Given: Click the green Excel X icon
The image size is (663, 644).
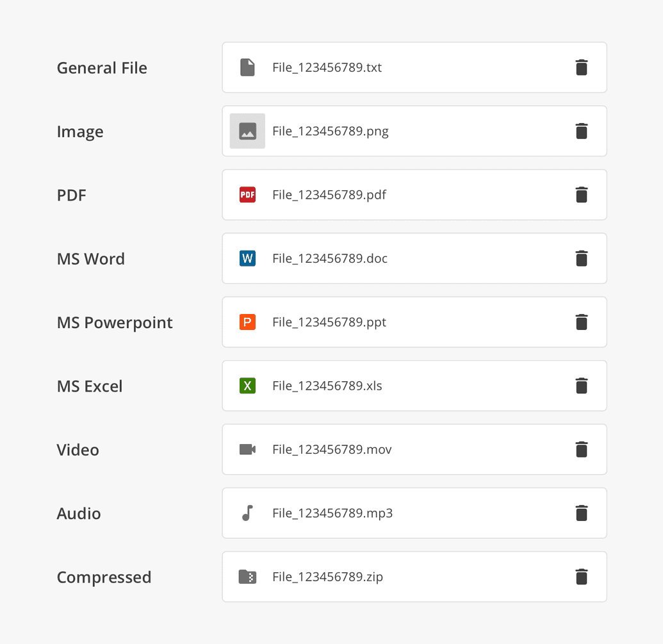Looking at the screenshot, I should pos(247,386).
